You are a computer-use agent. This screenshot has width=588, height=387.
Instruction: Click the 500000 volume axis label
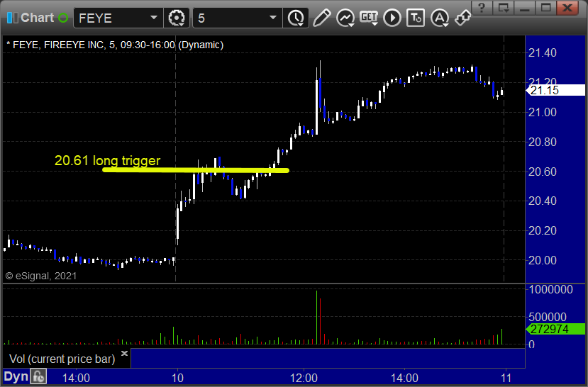click(x=547, y=317)
